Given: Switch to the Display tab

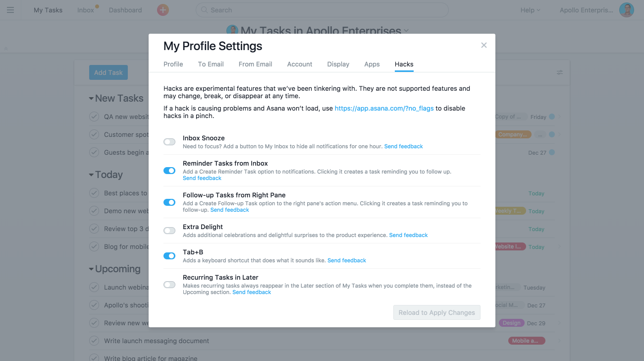Looking at the screenshot, I should 338,64.
